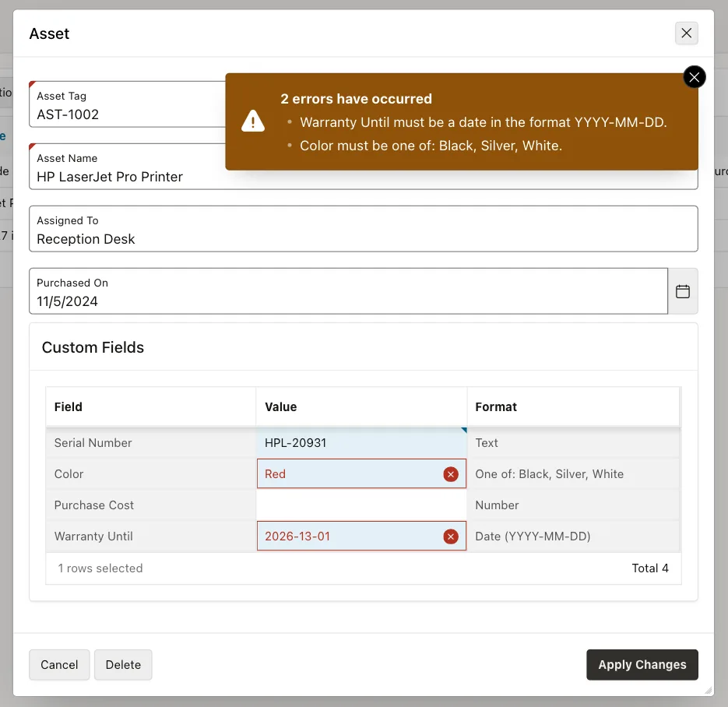728x707 pixels.
Task: Click the error icon on Warranty Until value
Action: 450,536
